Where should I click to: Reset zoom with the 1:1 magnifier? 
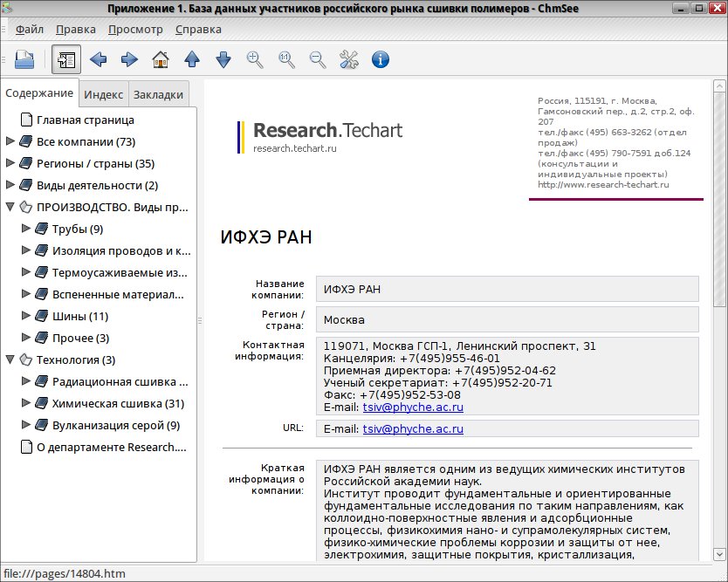pos(286,59)
